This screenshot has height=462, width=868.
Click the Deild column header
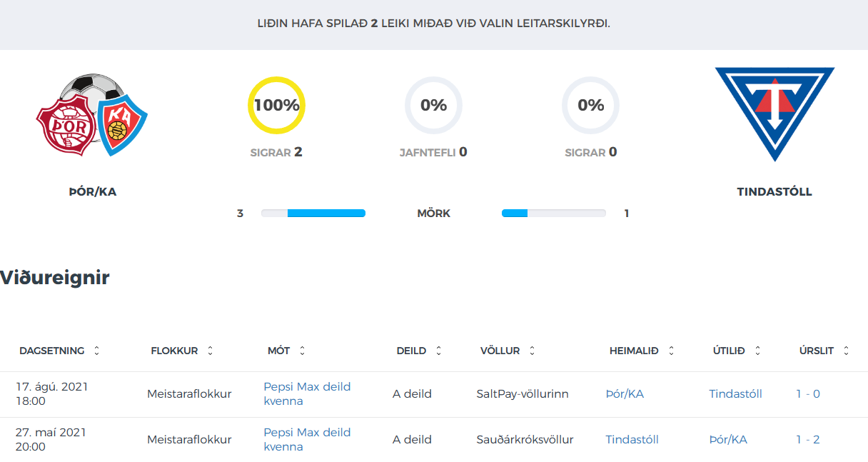pyautogui.click(x=411, y=351)
